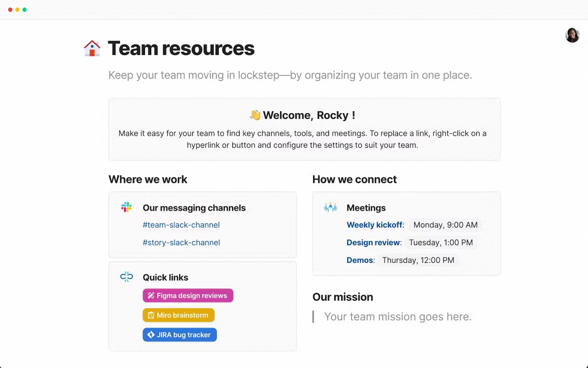Screen dimensions: 588x368
Task: Click the Welcome, Rocky heading
Action: pyautogui.click(x=309, y=115)
